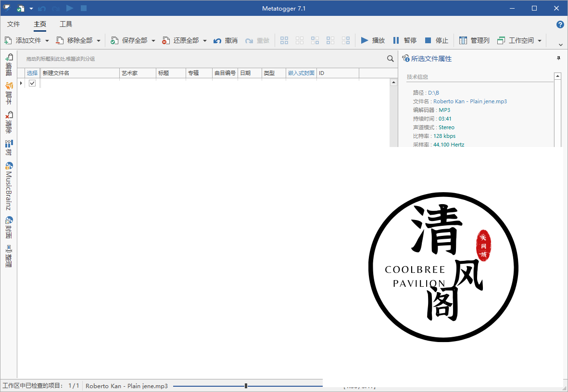Open the 管理列 column manager

pos(474,40)
